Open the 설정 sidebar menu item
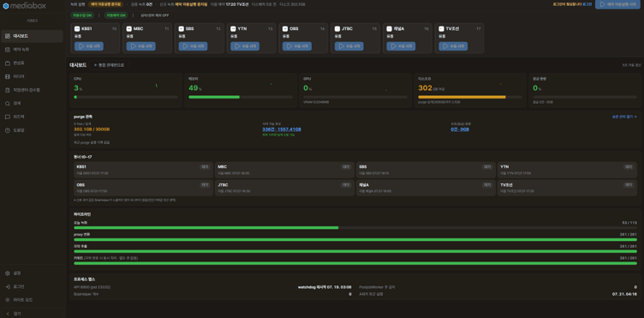The width and height of the screenshot is (644, 318). [x=32, y=273]
